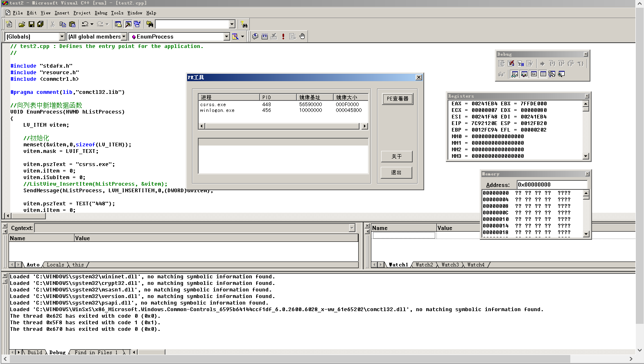Click Apply Code Changes in Debug toolbar
The height and width of the screenshot is (364, 644).
coord(530,64)
